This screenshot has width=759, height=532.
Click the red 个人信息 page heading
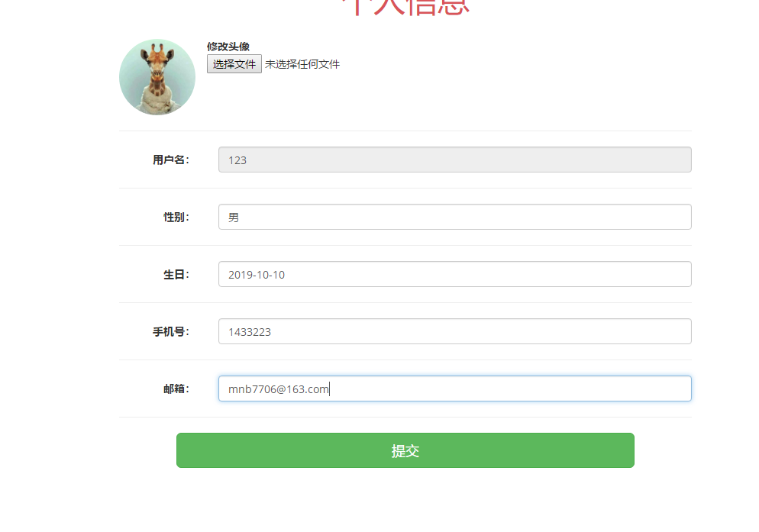pyautogui.click(x=405, y=7)
